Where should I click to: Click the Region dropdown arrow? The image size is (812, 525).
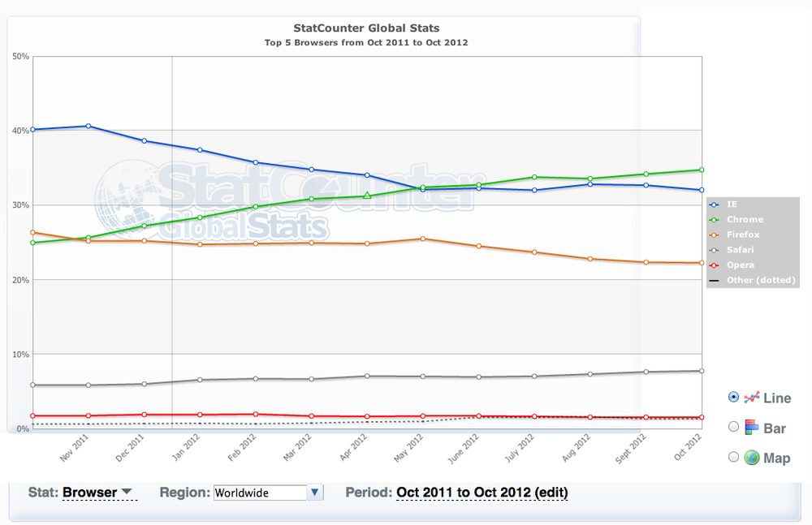point(315,492)
